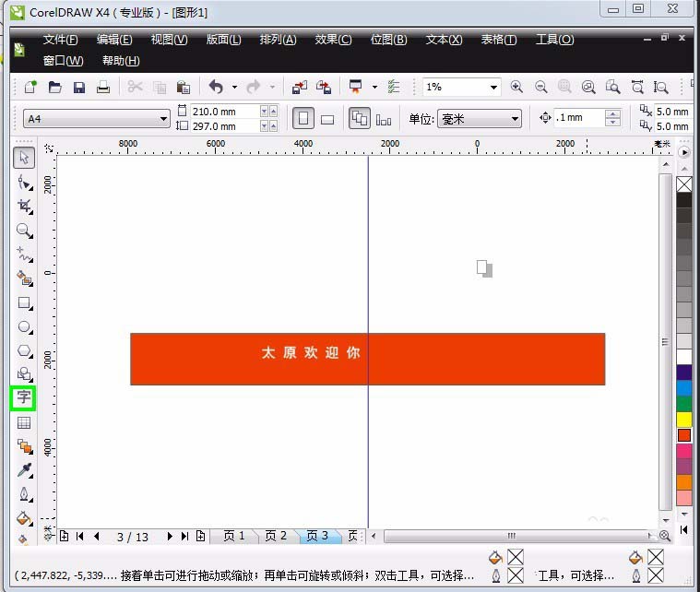700x592 pixels.
Task: Pick the green swatch in palette
Action: 684,404
